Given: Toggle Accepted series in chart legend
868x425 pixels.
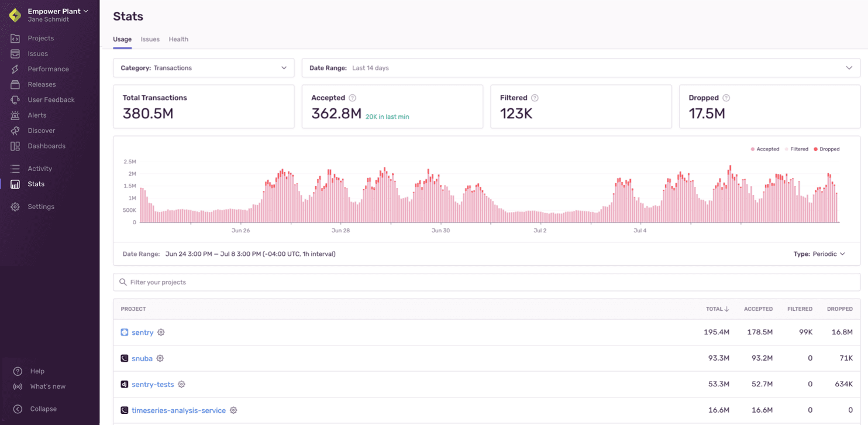Looking at the screenshot, I should (x=765, y=149).
